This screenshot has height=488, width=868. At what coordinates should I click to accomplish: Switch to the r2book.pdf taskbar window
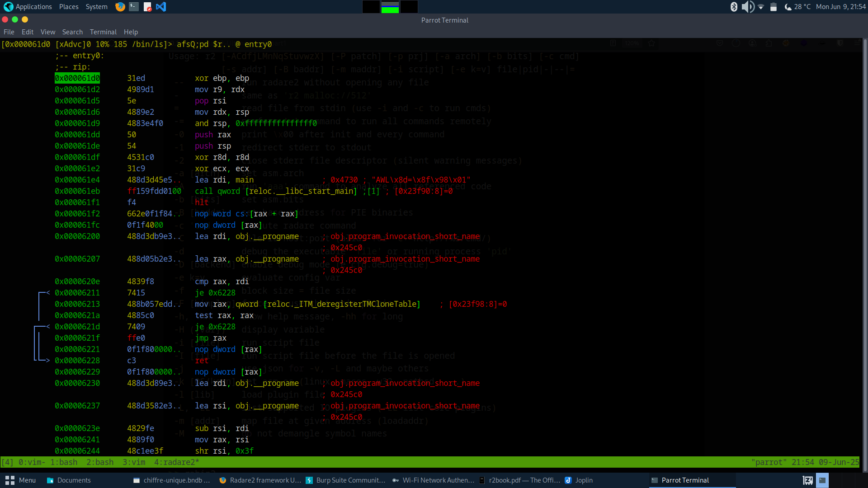click(520, 480)
